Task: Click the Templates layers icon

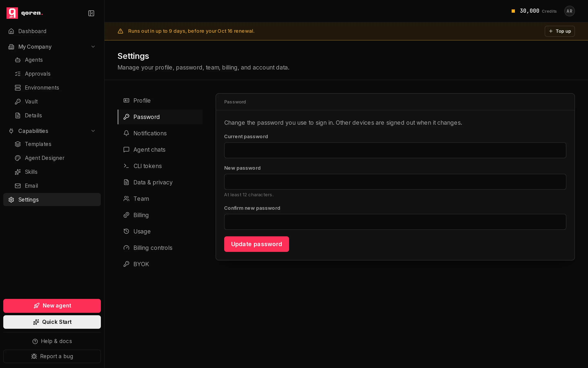Action: [18, 144]
